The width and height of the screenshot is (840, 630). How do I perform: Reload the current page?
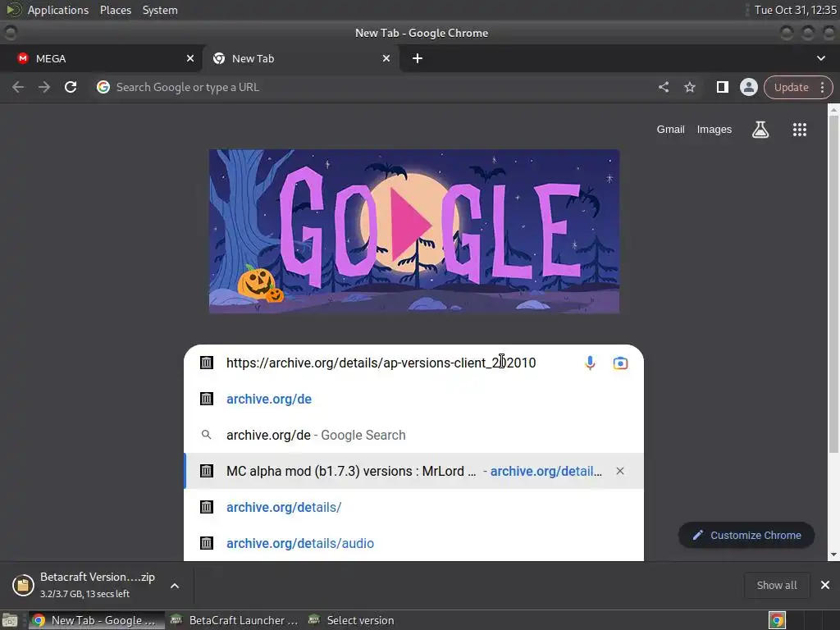[x=71, y=87]
